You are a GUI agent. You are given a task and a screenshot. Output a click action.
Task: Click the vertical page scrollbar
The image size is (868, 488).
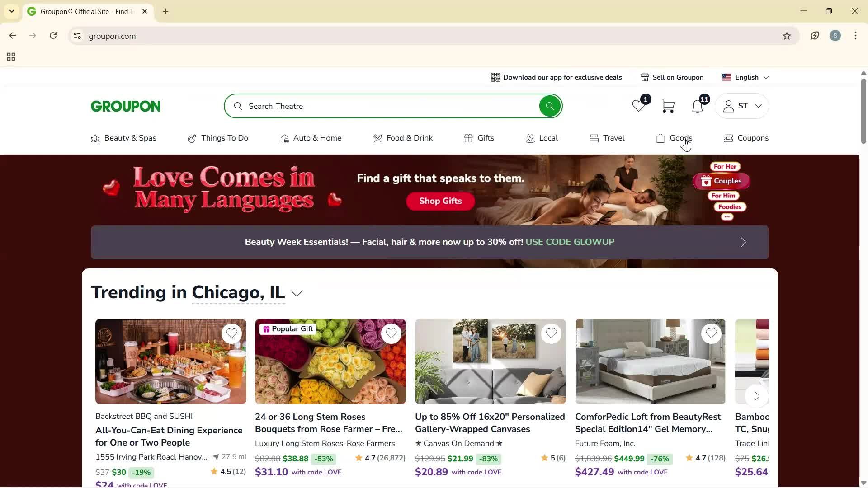(x=863, y=112)
